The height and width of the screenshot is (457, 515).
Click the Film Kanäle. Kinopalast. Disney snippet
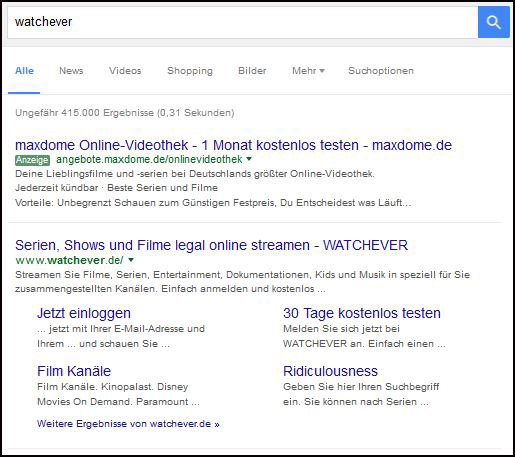pos(118,394)
